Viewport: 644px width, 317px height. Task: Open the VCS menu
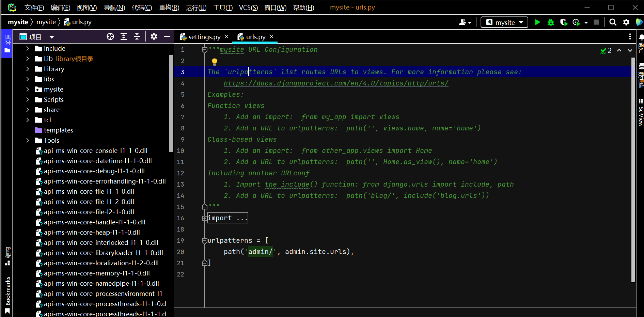[248, 7]
